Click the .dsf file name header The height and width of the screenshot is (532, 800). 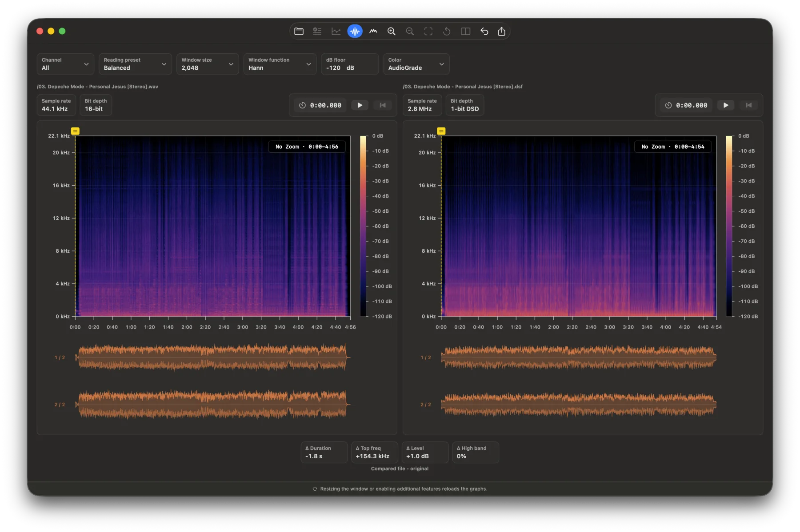click(463, 87)
